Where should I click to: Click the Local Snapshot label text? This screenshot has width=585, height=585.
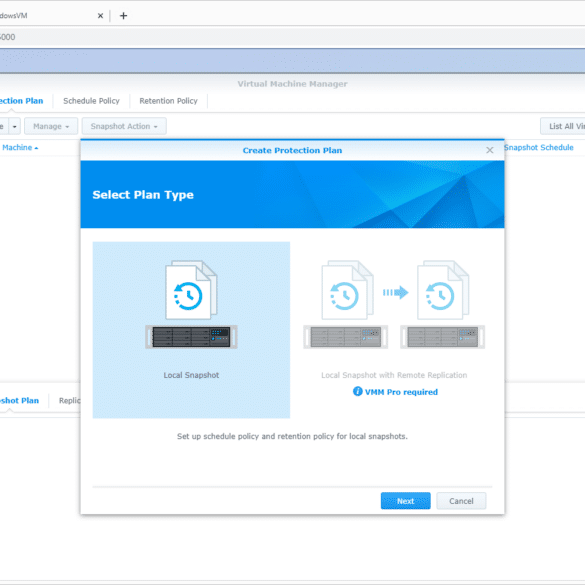(191, 375)
